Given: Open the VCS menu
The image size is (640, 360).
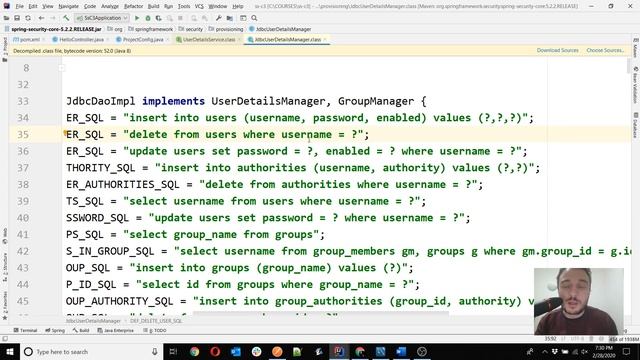Looking at the screenshot, I should (x=199, y=7).
